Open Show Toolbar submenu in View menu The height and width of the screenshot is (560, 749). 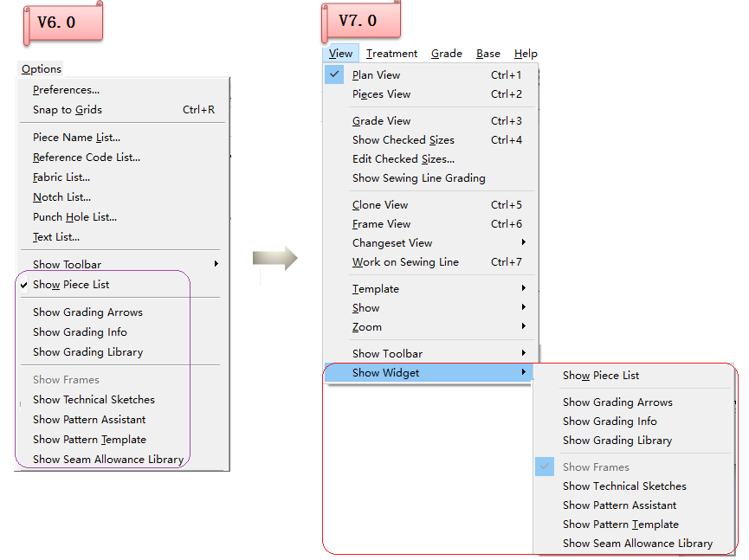coord(387,354)
